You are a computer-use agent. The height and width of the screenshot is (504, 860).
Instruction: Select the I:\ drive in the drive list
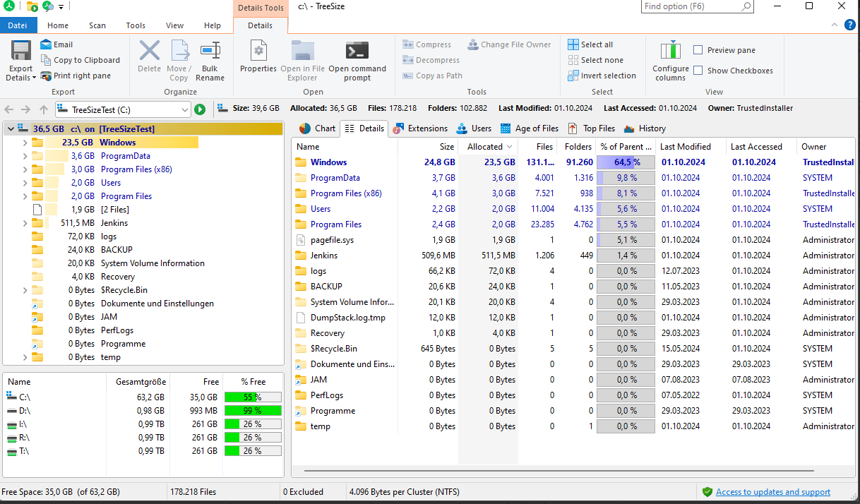click(x=143, y=424)
